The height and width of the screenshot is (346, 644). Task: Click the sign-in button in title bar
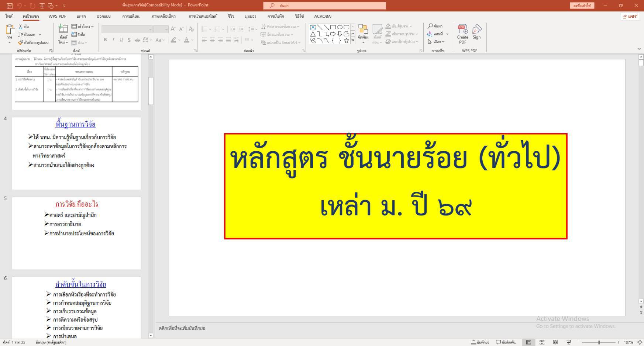582,6
